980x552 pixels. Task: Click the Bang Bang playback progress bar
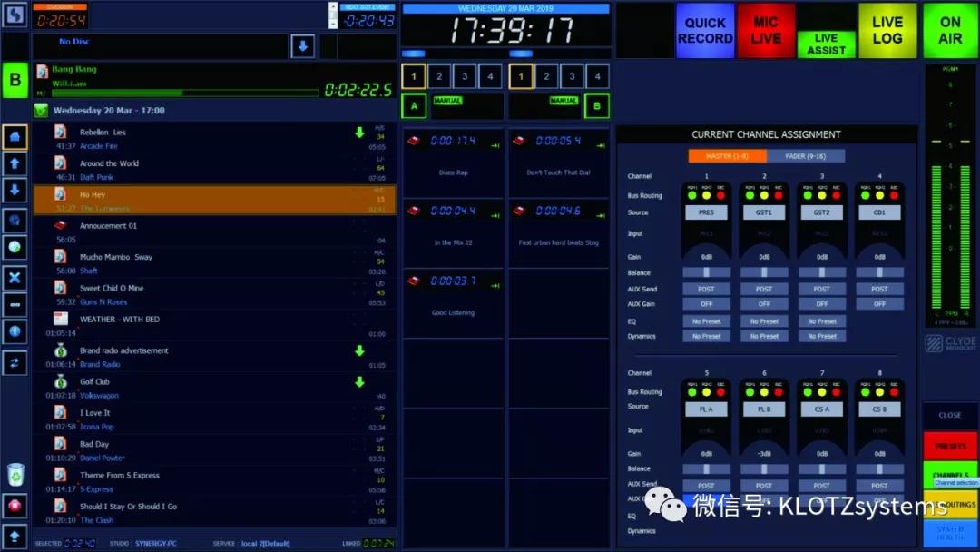(185, 94)
